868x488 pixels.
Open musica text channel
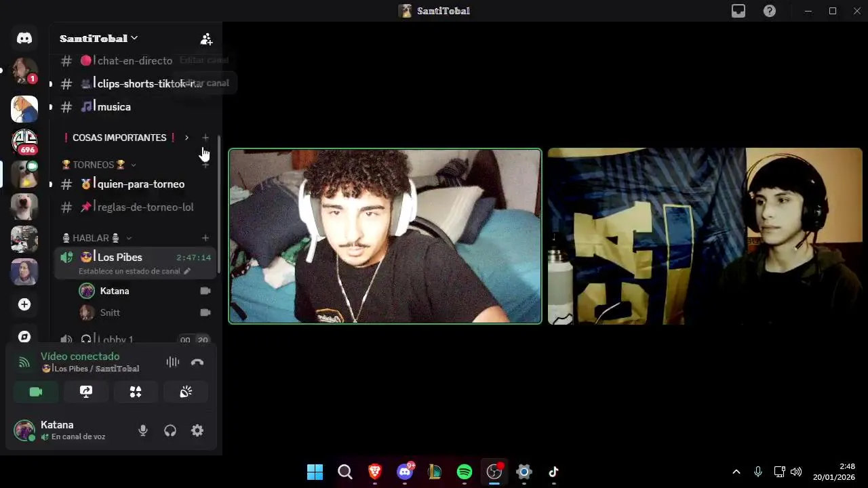coord(136,106)
